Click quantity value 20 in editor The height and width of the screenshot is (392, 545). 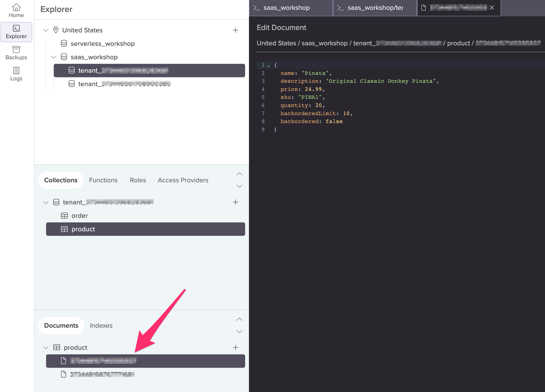point(318,105)
